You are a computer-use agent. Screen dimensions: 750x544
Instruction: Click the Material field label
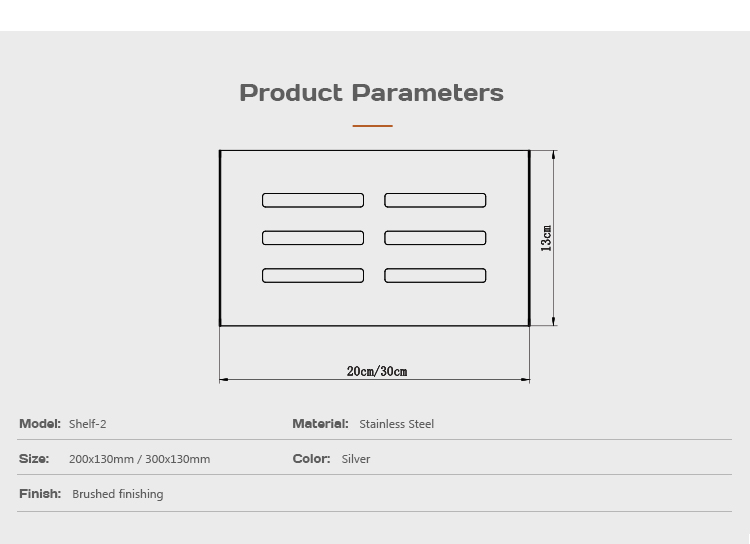point(320,424)
